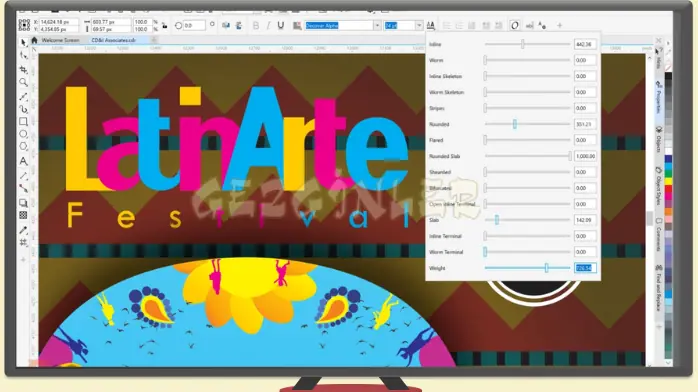
Task: Open the Comments docker tab
Action: [658, 234]
